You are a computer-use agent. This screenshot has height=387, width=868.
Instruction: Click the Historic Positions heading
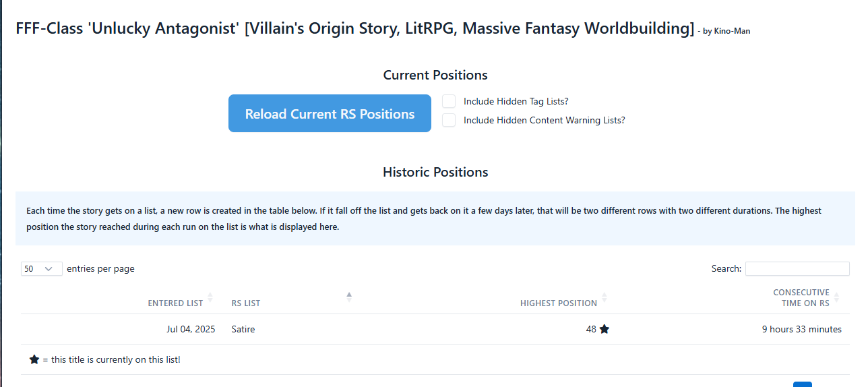(435, 172)
